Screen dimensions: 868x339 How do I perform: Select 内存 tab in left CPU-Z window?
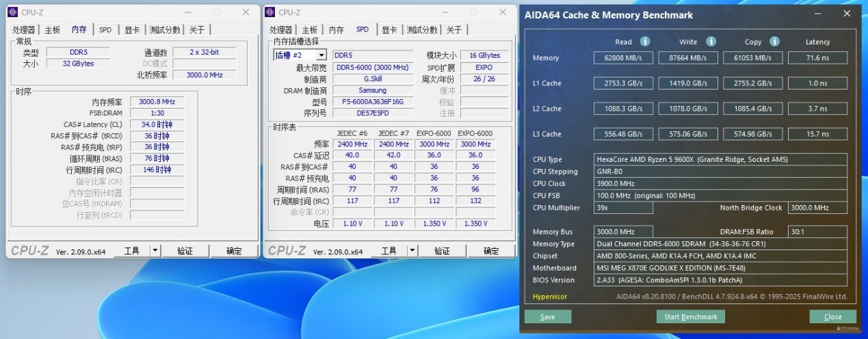click(79, 29)
